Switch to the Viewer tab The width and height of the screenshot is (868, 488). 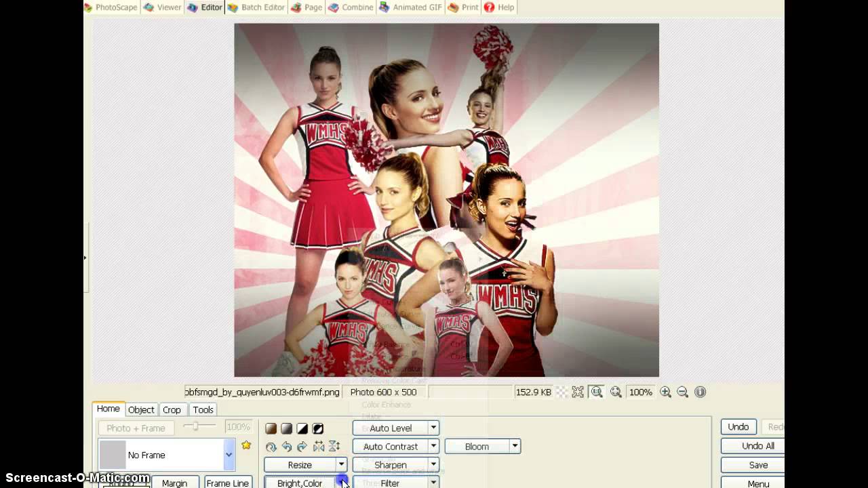(x=163, y=7)
